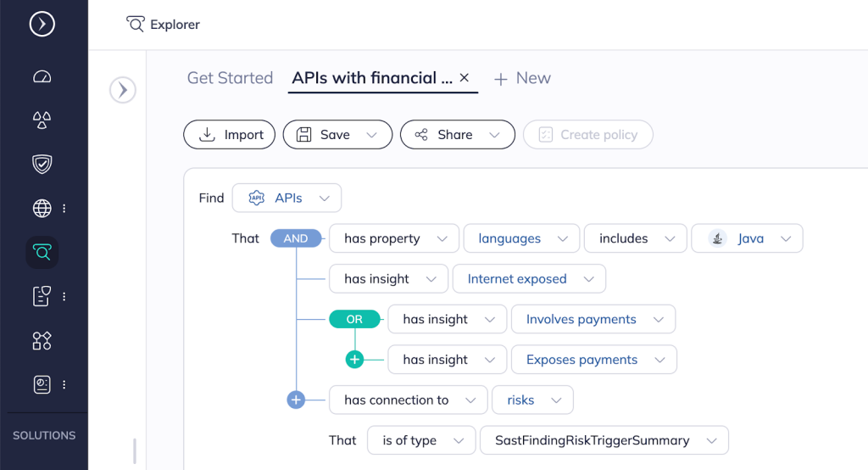Click the Import button
This screenshot has width=868, height=470.
[x=229, y=135]
